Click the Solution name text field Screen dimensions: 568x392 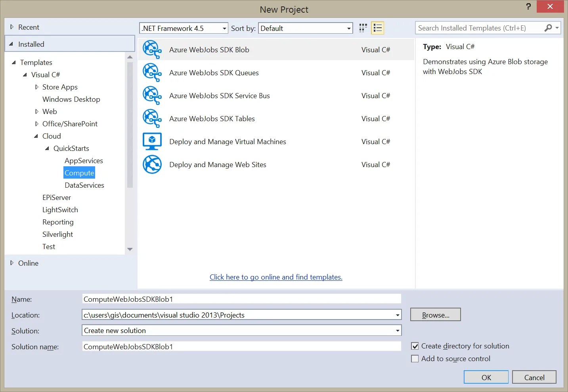pos(242,346)
